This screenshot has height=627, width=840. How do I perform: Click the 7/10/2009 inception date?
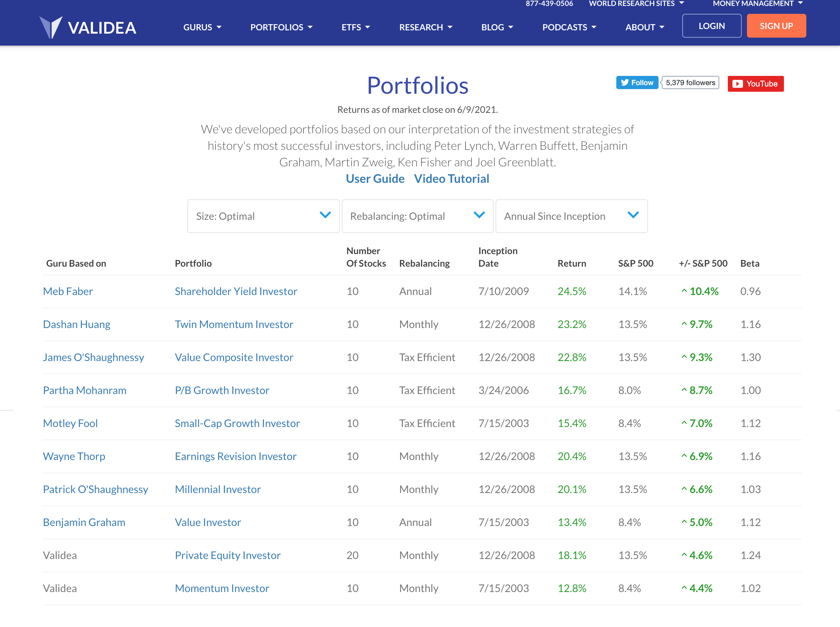point(503,291)
